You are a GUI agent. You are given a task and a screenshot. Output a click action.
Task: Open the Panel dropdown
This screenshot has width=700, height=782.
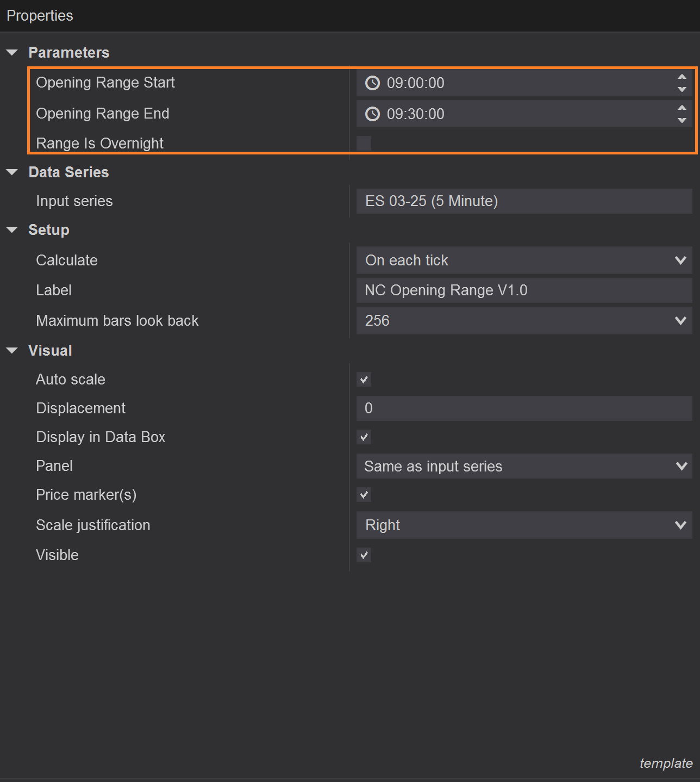pyautogui.click(x=680, y=466)
